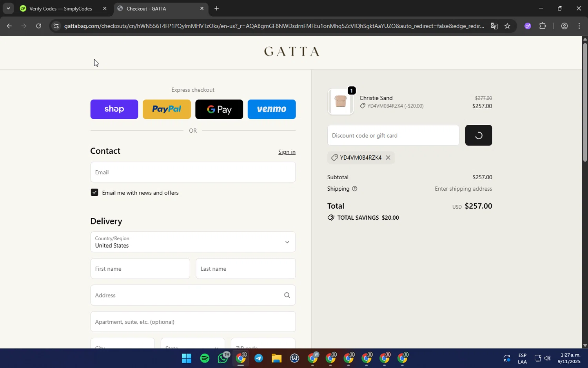
Task: Open the Windows Start menu
Action: pyautogui.click(x=187, y=358)
